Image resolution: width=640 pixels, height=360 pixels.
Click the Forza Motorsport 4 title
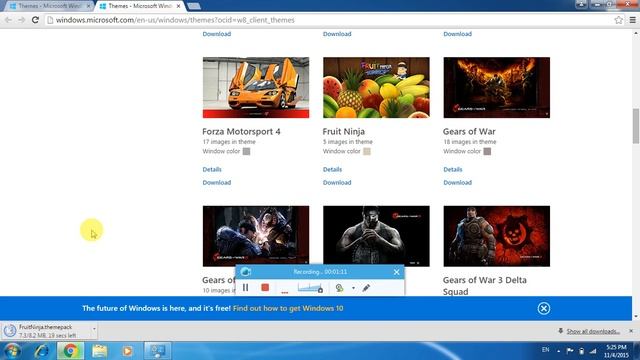pyautogui.click(x=241, y=131)
